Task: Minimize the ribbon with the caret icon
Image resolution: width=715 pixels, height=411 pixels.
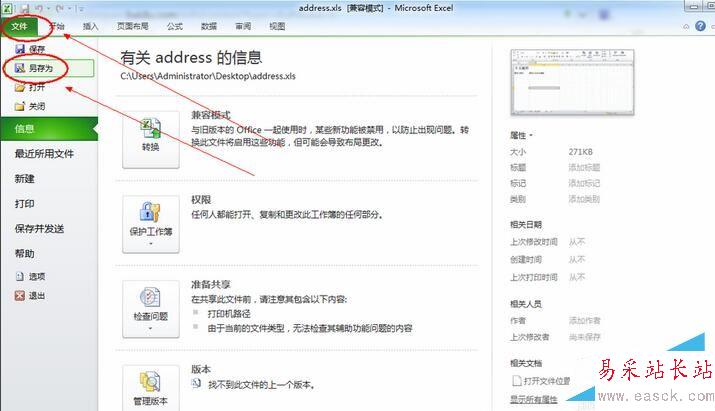Action: pyautogui.click(x=686, y=26)
